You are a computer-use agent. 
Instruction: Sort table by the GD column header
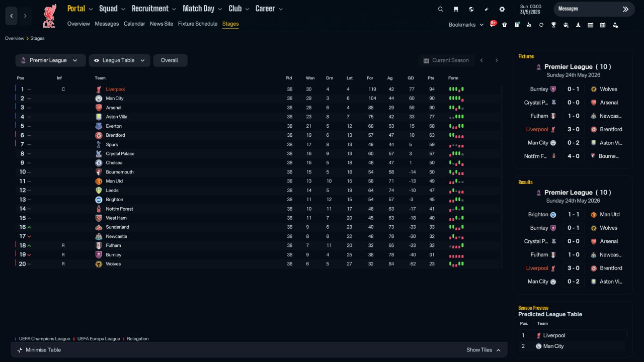click(x=412, y=78)
